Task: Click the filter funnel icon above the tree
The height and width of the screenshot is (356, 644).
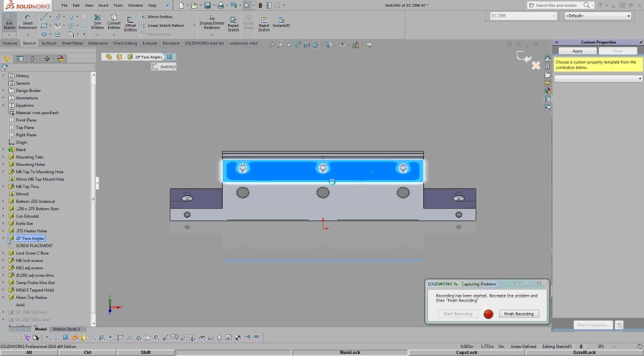Action: tap(5, 67)
